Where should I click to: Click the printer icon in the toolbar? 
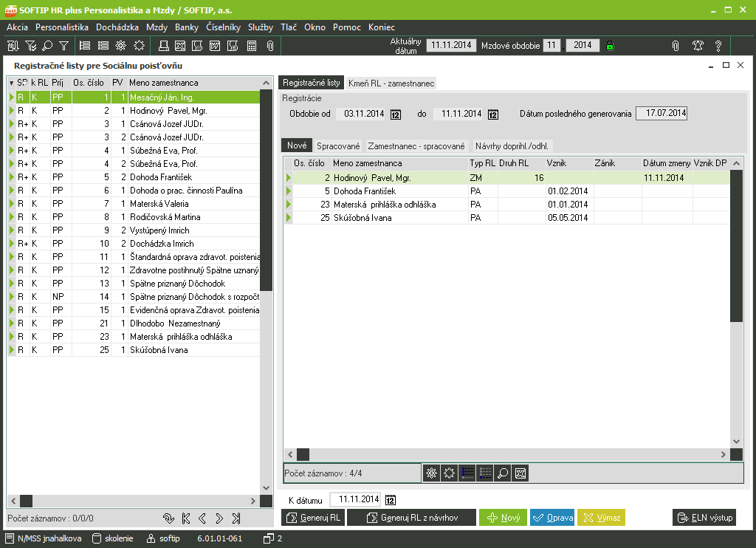tap(163, 46)
